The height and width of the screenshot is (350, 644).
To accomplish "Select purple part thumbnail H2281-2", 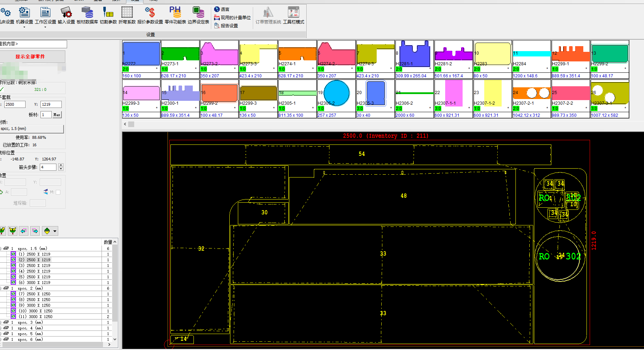I will [454, 59].
